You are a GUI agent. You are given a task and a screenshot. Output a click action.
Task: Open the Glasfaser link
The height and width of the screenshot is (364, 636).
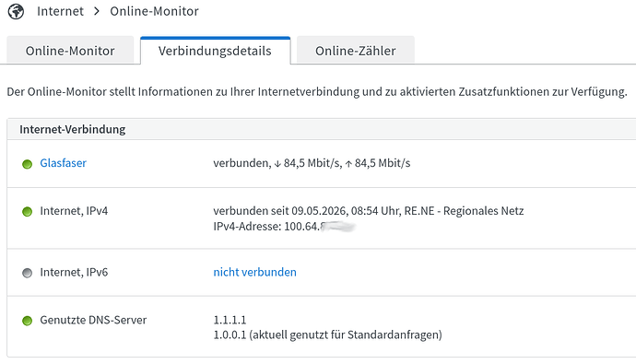coord(63,163)
